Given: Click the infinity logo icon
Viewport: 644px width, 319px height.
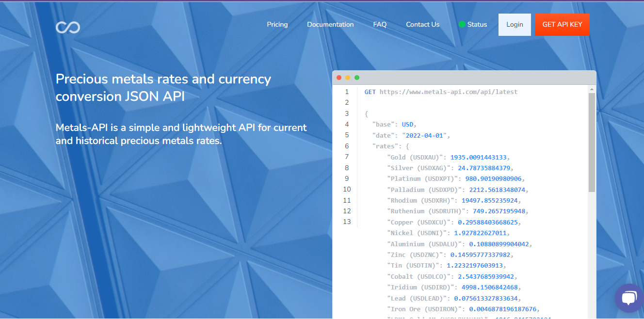Looking at the screenshot, I should pos(67,27).
